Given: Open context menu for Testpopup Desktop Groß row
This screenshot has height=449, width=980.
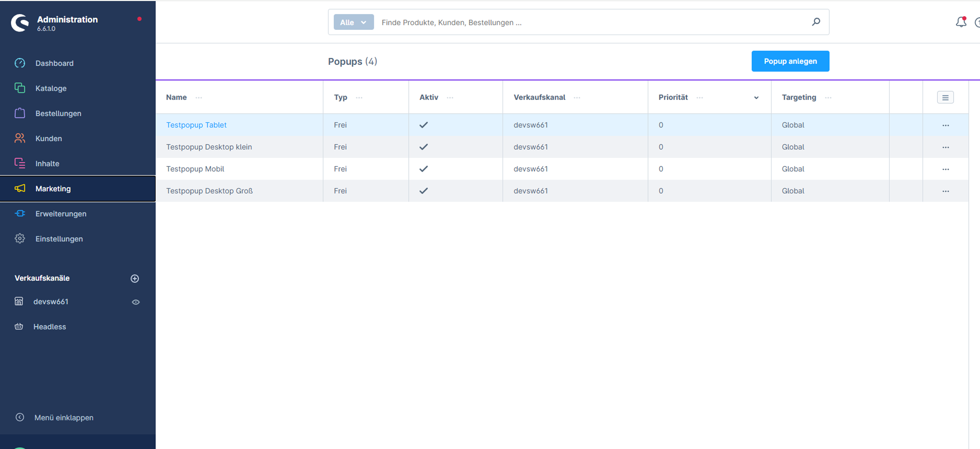Looking at the screenshot, I should 946,191.
